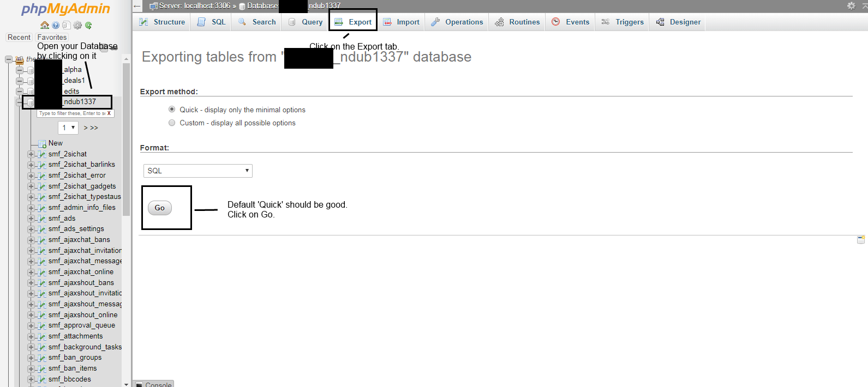Click the table icon next to smf_attachments

[42, 336]
